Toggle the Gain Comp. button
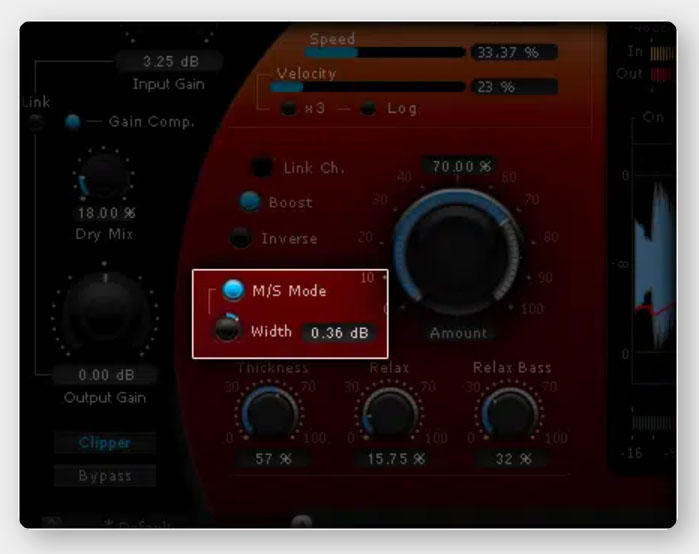The image size is (699, 554). [x=72, y=121]
